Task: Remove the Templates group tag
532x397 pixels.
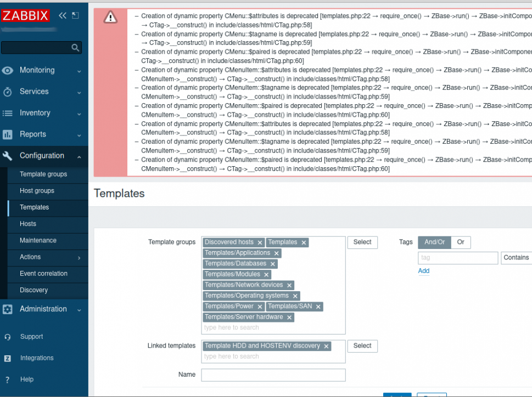Action: click(x=304, y=242)
